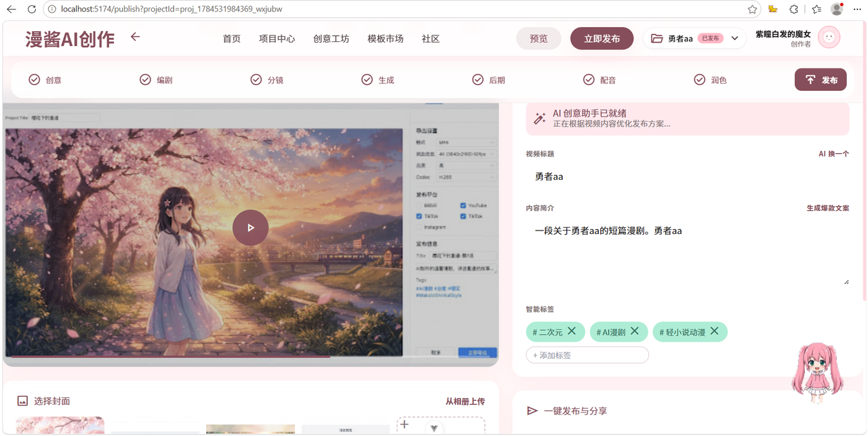
Task: Click the 视频标题 input field
Action: pyautogui.click(x=688, y=177)
